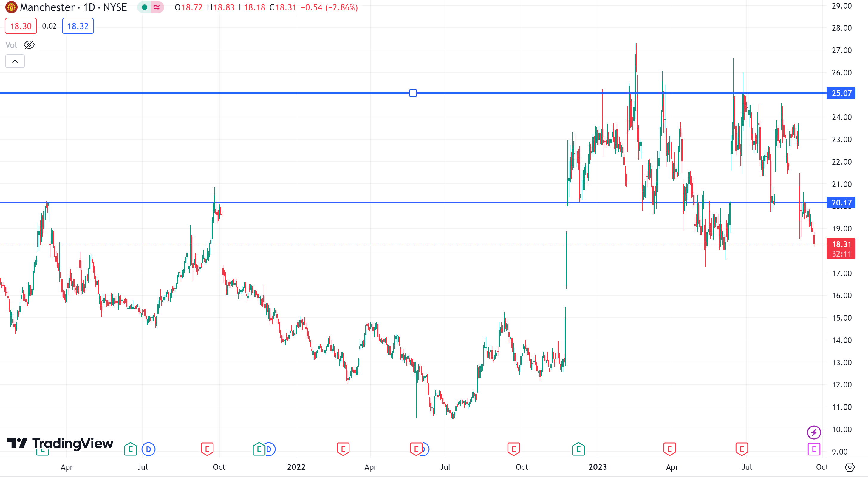Select the Vol indicator label
The width and height of the screenshot is (868, 479).
(x=11, y=45)
